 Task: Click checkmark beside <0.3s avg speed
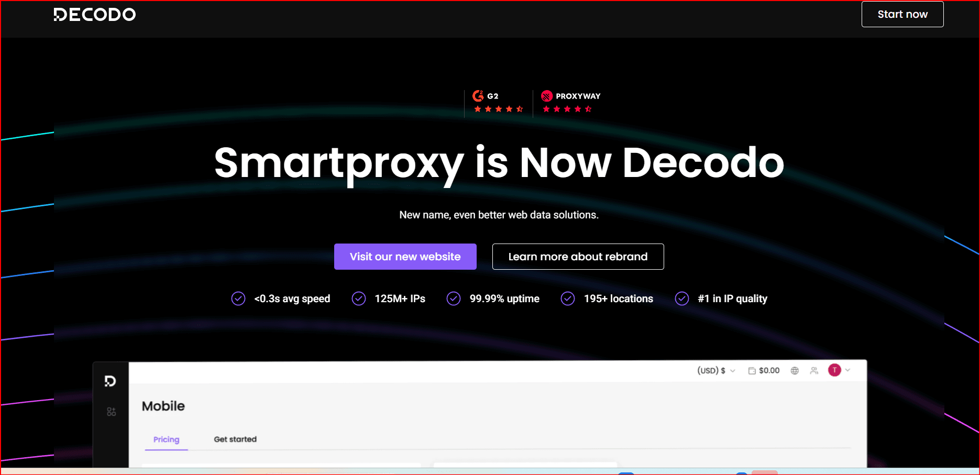coord(238,299)
